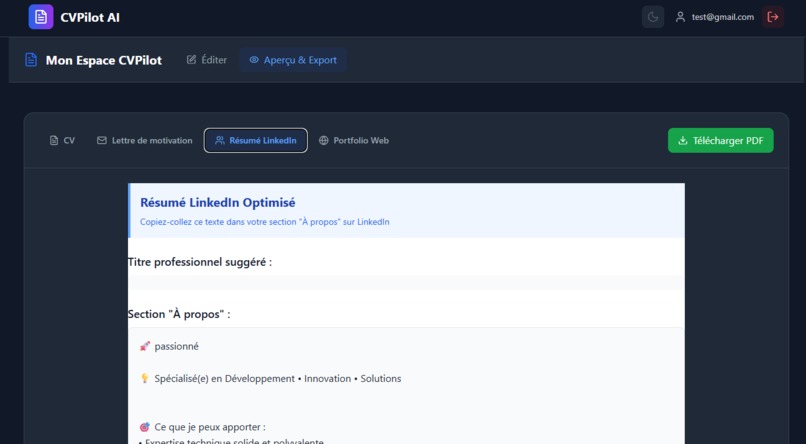The width and height of the screenshot is (806, 444).
Task: Click the light bulb emoji before Spécialisé(e)
Action: [144, 379]
